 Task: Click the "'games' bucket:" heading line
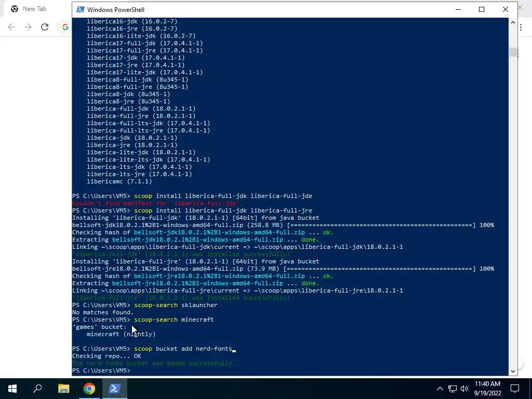99,327
